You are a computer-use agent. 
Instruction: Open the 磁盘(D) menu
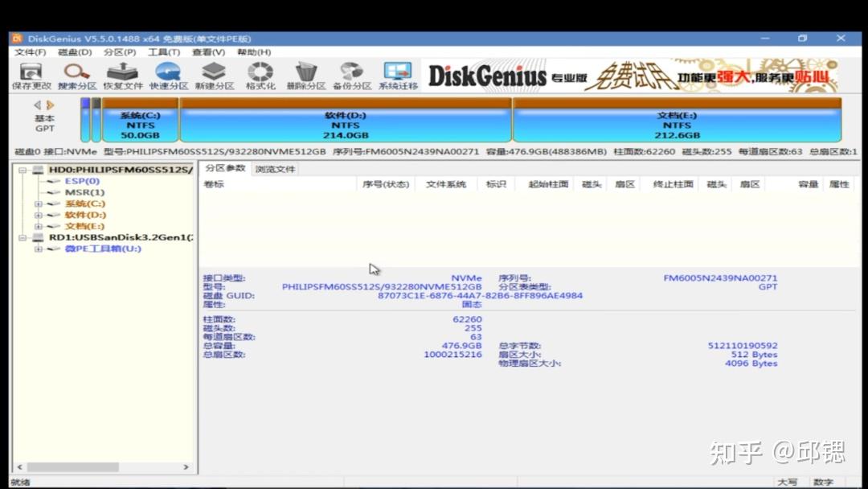click(75, 52)
